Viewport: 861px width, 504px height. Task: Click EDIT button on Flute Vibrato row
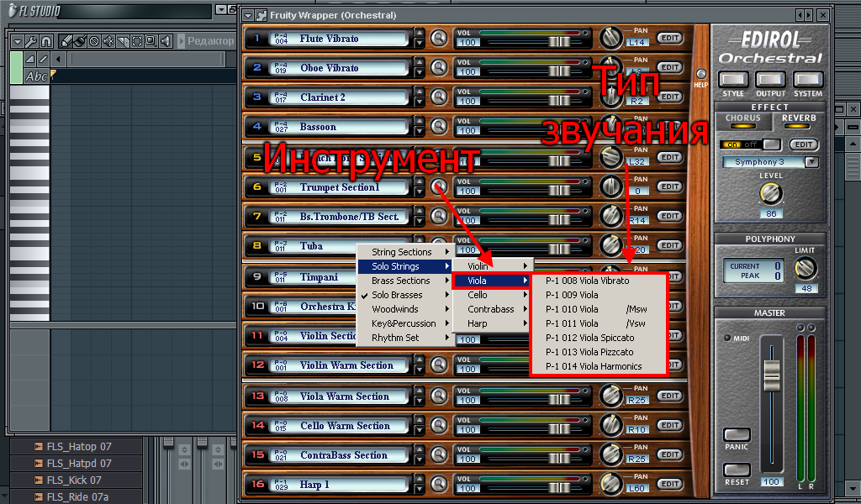coord(669,38)
